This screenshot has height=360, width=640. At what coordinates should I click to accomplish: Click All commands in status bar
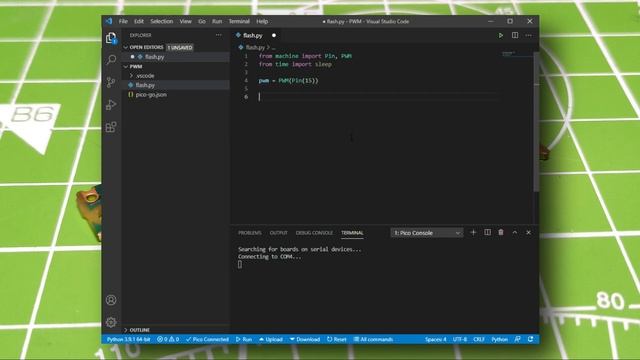point(373,339)
